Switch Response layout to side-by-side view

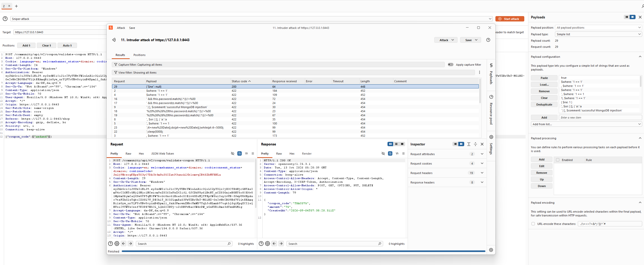tap(390, 144)
